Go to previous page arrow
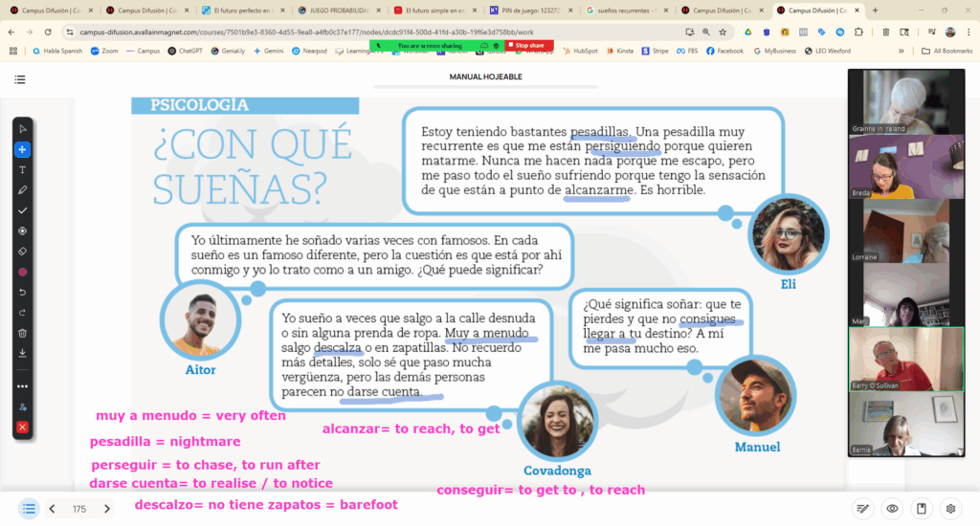 [53, 509]
